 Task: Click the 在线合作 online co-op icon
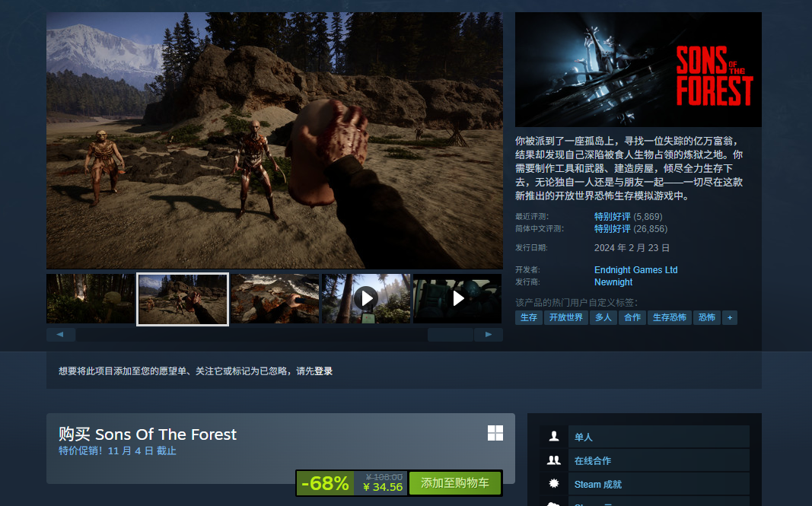tap(553, 460)
